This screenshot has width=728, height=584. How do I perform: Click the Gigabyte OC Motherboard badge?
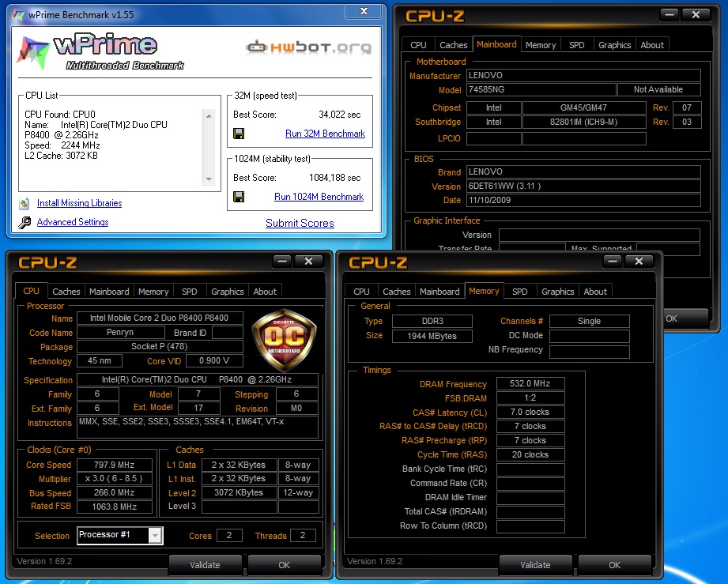[x=284, y=340]
